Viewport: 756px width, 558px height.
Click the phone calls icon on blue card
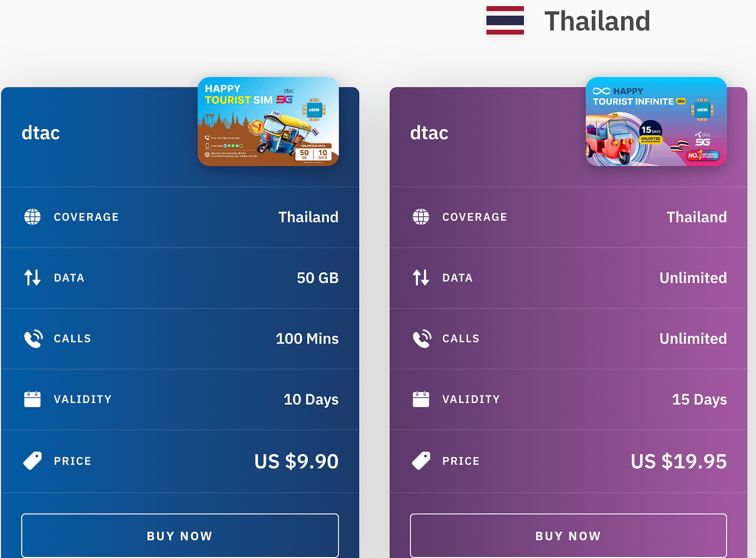[33, 339]
